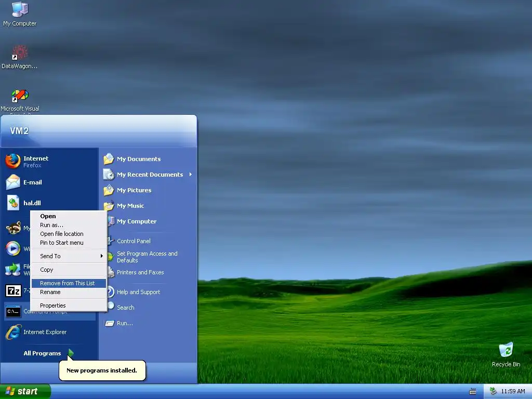Launch Internet Explorer from Start menu
Screen dimensions: 532x399
point(49,332)
